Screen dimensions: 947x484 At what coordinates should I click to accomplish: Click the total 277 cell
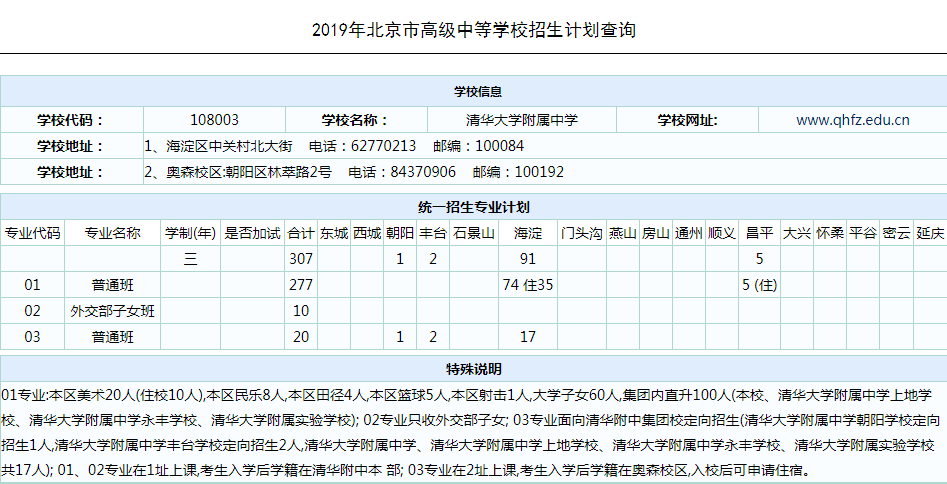[x=301, y=285]
